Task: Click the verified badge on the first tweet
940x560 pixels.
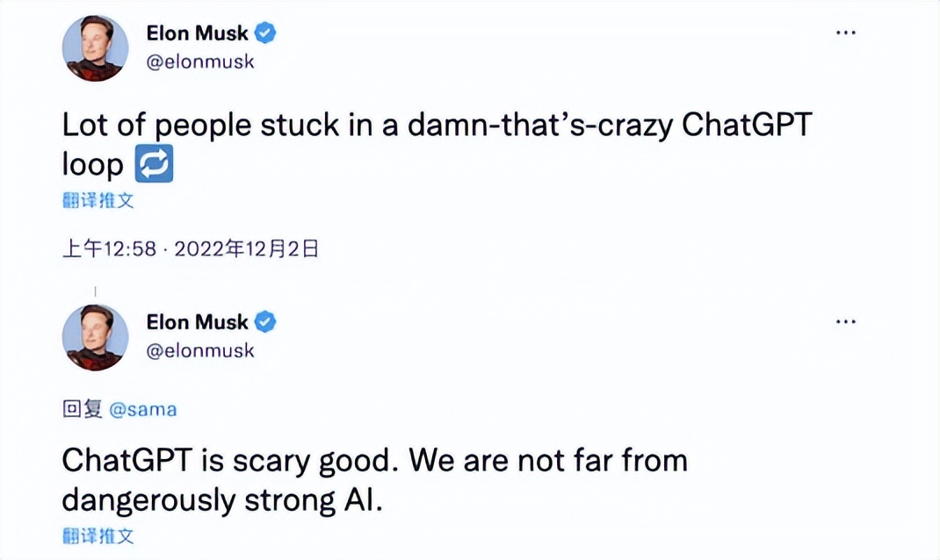Action: coord(265,33)
